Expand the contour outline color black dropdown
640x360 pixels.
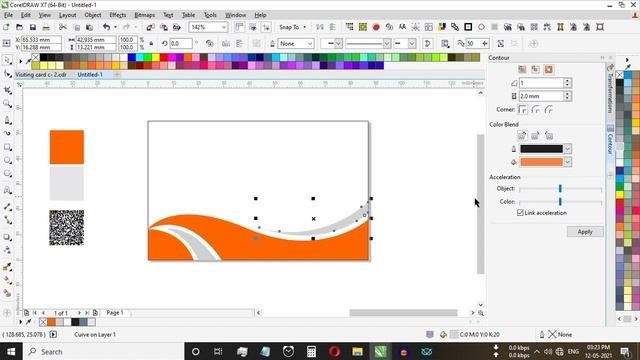(x=567, y=149)
